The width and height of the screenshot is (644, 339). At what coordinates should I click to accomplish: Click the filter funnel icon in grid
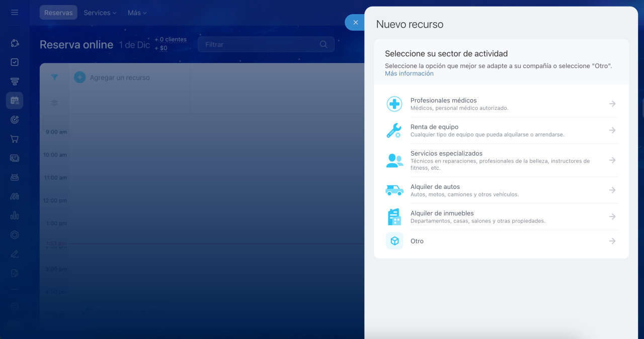54,78
